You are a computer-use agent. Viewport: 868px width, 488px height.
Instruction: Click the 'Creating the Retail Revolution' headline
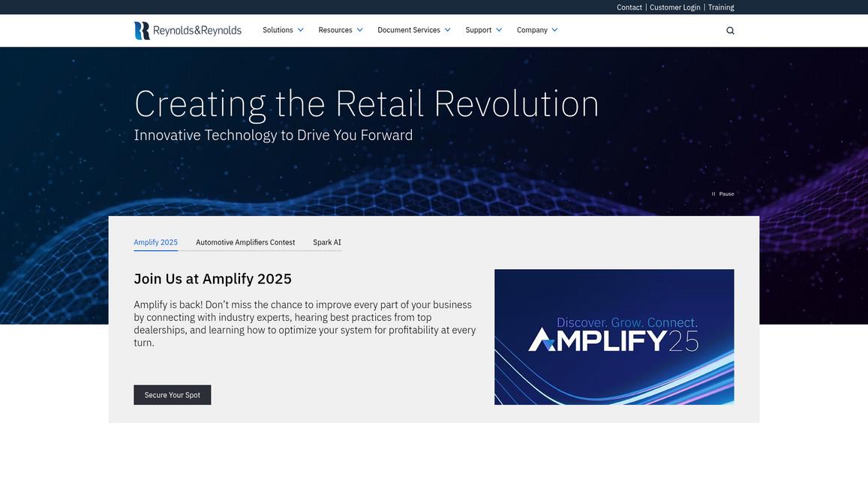(x=366, y=104)
